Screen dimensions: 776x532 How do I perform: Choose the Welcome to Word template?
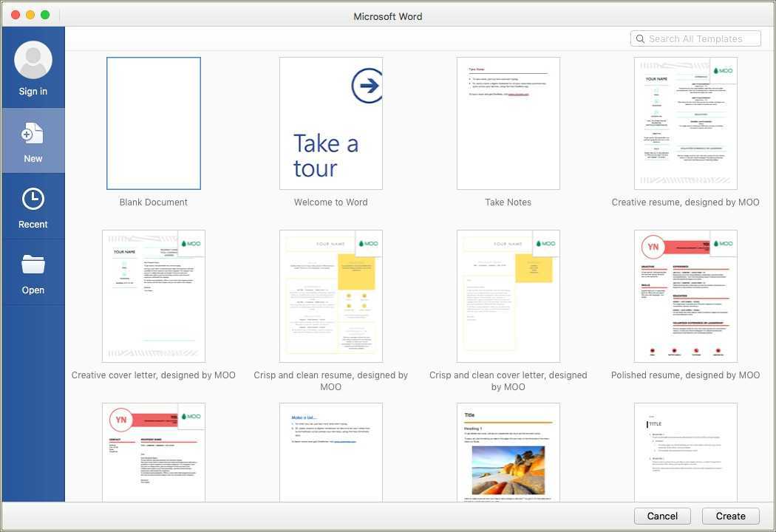tap(331, 123)
